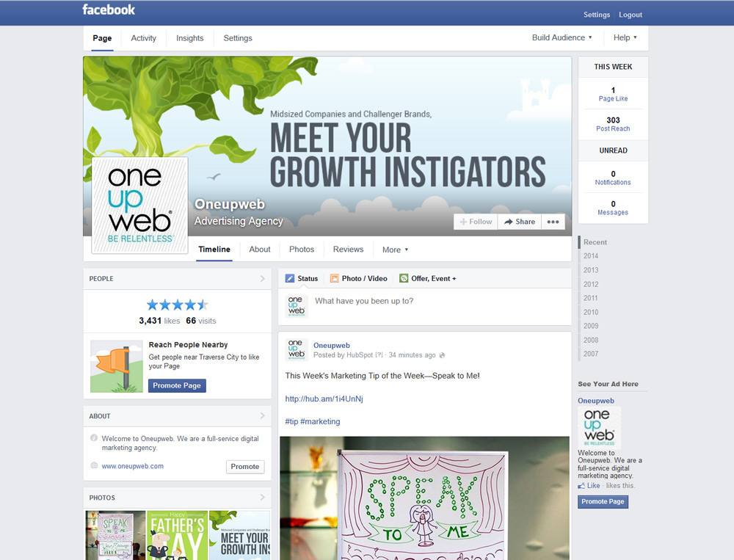Click the Status pencil icon

290,279
